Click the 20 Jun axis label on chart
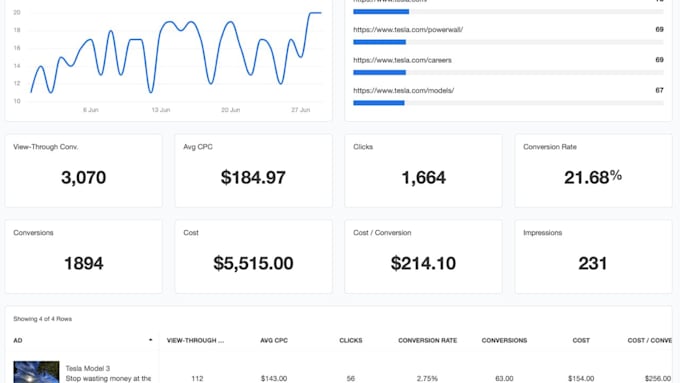680x383 pixels. click(230, 110)
